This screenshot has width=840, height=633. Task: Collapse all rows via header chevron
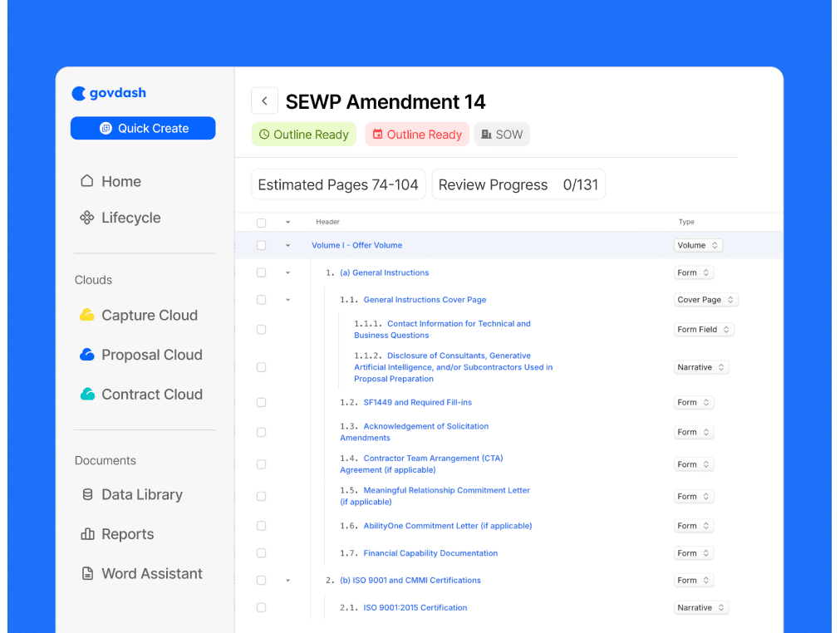click(x=287, y=222)
